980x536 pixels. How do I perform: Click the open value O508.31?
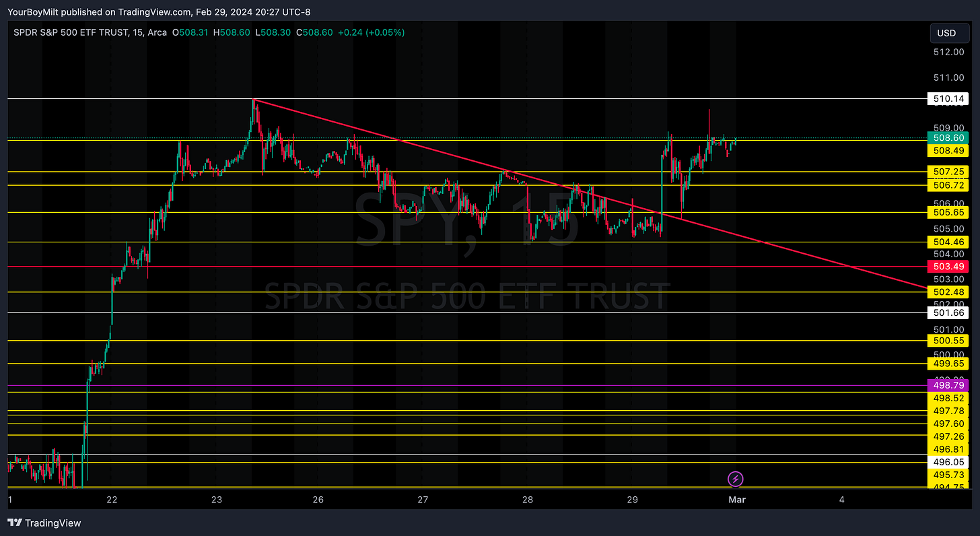[x=191, y=32]
